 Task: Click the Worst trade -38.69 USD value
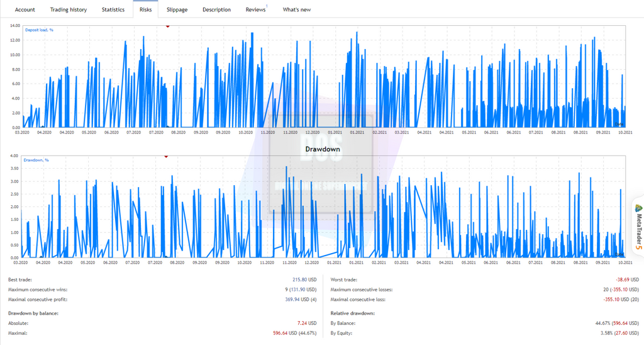click(x=627, y=280)
